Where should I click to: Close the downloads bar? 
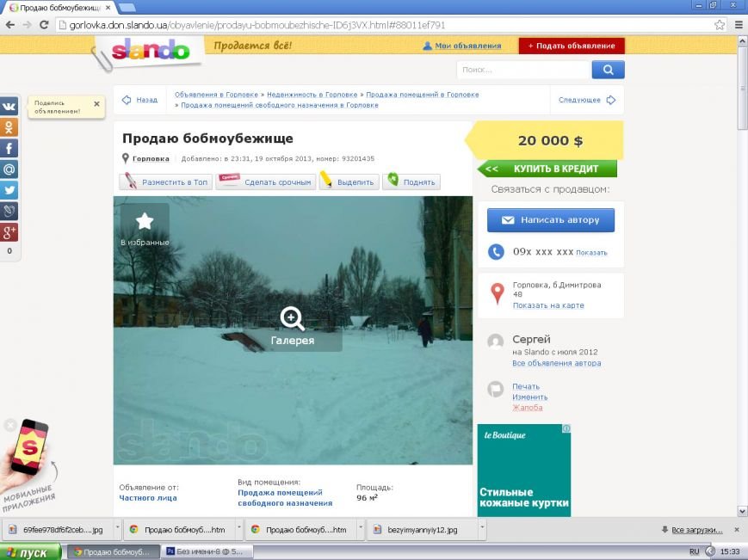tap(737, 530)
